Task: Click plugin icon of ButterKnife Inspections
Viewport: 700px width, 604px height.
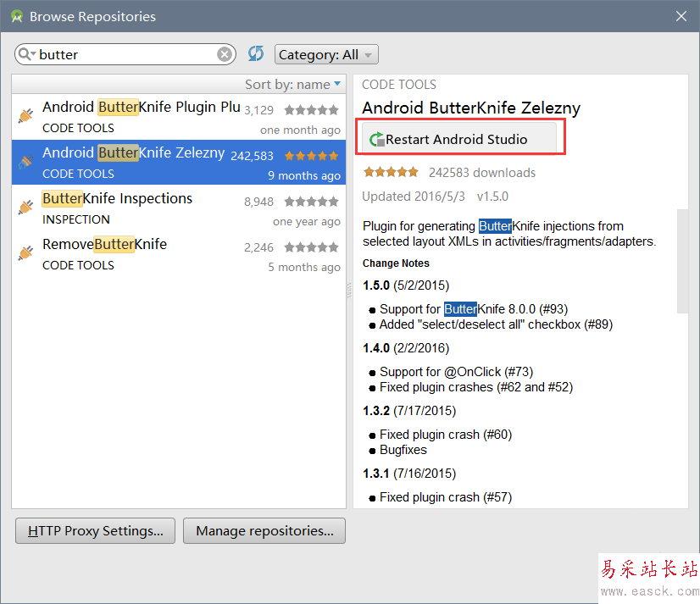Action: click(26, 208)
